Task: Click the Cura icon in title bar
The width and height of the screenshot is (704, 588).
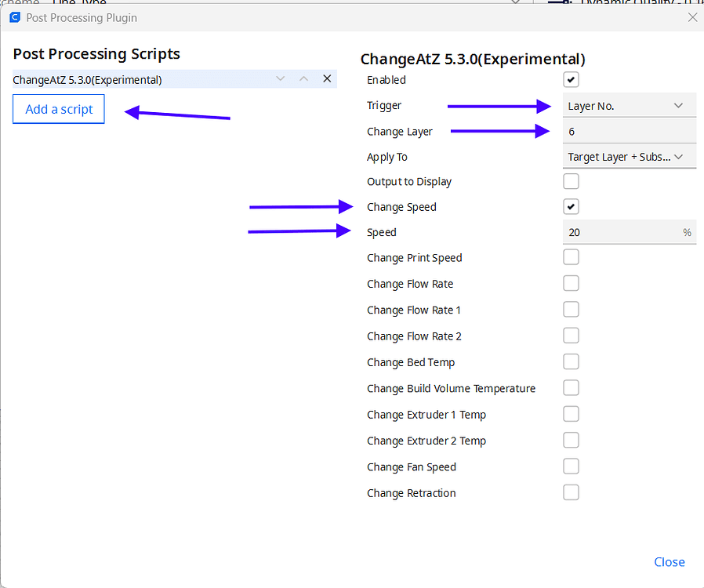Action: pyautogui.click(x=14, y=16)
